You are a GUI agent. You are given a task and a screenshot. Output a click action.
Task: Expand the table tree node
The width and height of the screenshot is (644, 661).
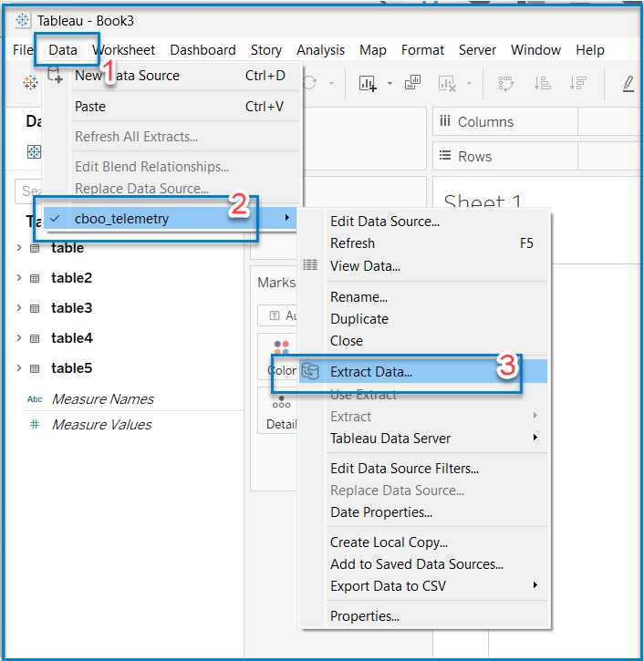(x=19, y=247)
